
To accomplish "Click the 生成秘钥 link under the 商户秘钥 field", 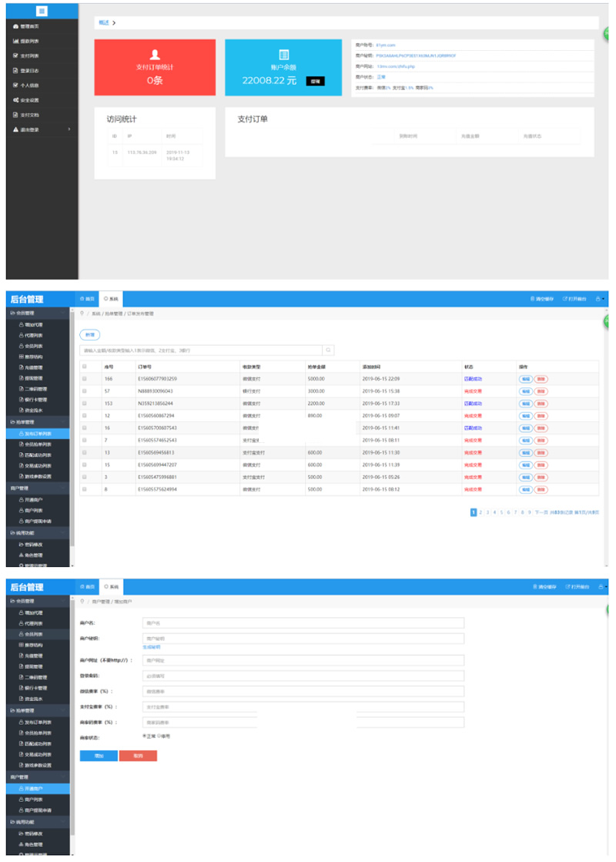I will (x=152, y=647).
